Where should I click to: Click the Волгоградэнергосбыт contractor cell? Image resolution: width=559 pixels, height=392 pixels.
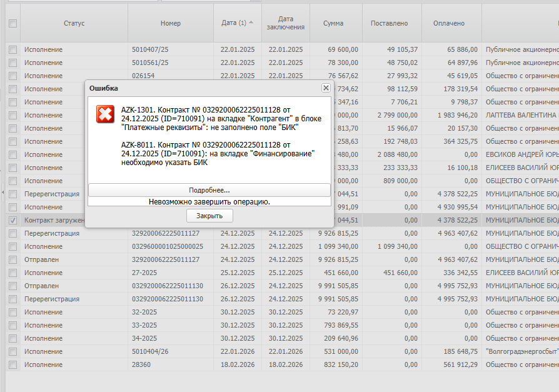tap(520, 351)
